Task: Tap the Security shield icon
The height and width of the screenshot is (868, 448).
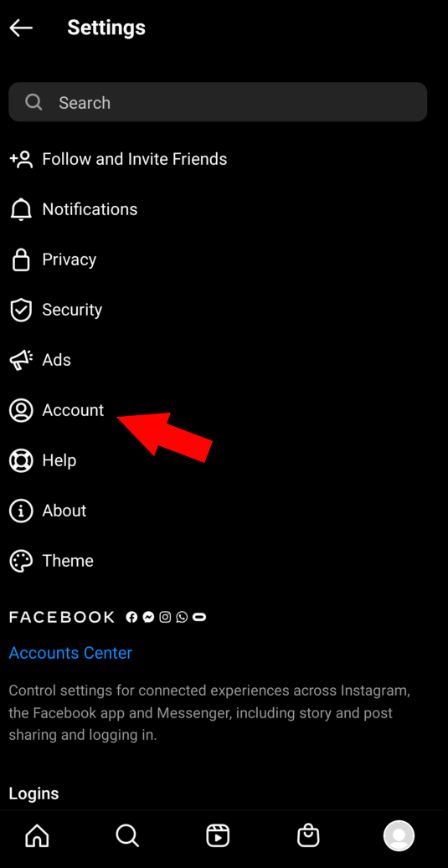Action: coord(21,310)
